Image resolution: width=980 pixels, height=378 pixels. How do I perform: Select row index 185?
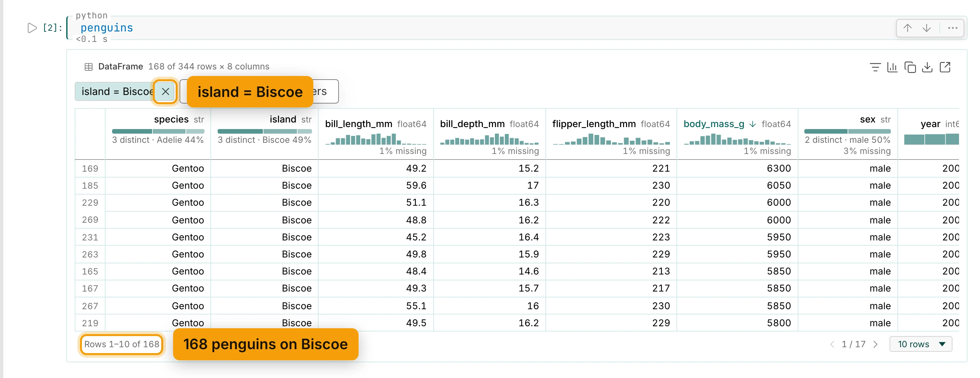pos(90,186)
